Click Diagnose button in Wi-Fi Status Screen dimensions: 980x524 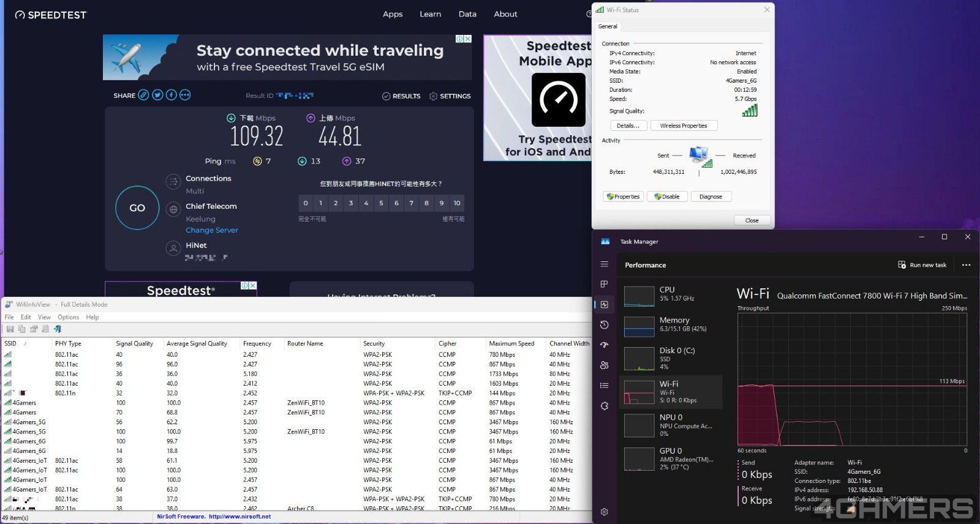[x=710, y=196]
